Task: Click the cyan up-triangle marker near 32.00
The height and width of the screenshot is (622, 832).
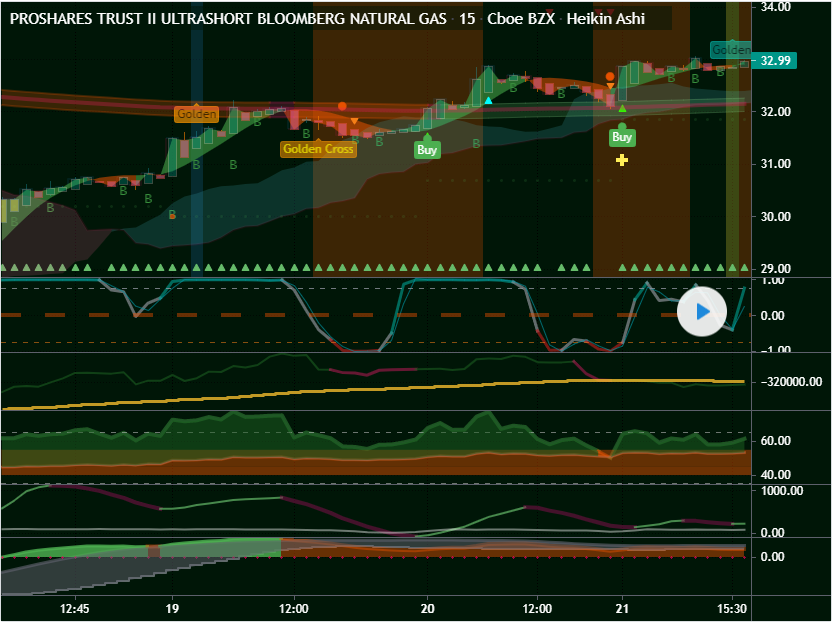Action: pos(488,100)
